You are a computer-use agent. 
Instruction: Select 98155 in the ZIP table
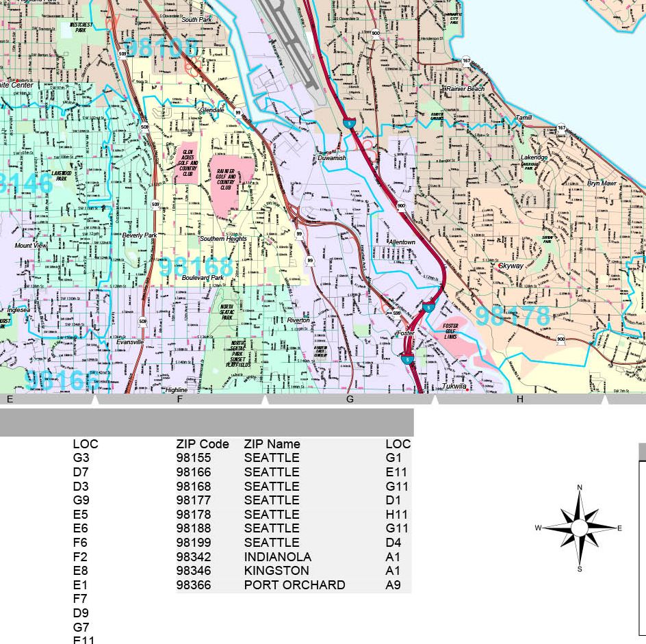(194, 458)
